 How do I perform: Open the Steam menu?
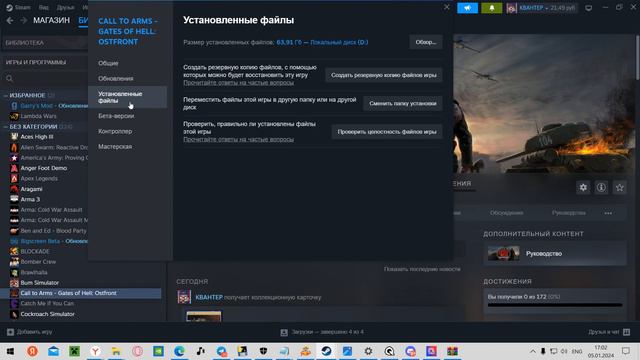[x=19, y=8]
